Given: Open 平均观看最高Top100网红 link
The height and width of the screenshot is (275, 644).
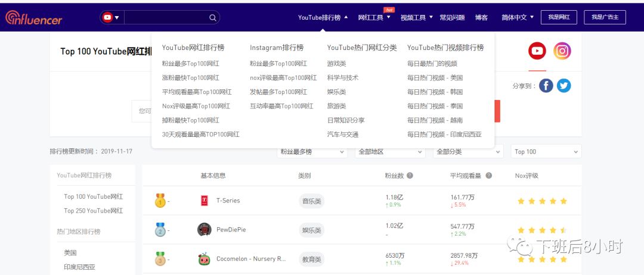Looking at the screenshot, I should click(x=197, y=92).
